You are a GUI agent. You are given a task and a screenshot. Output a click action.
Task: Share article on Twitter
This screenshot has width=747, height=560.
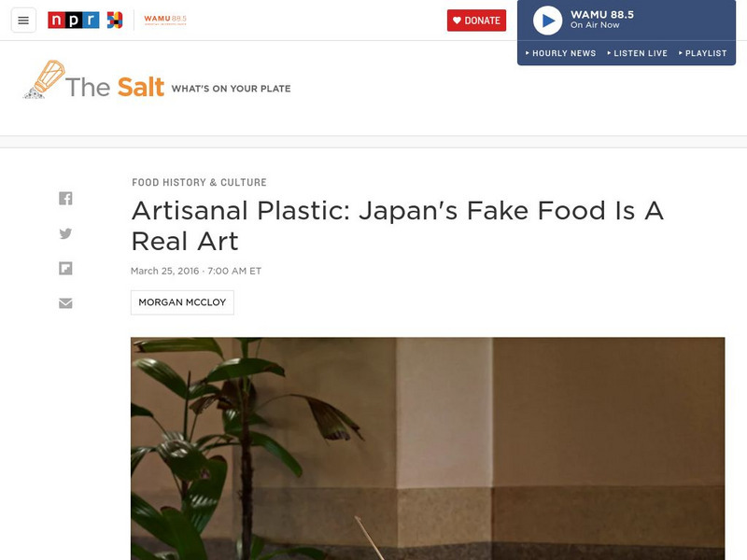coord(65,233)
